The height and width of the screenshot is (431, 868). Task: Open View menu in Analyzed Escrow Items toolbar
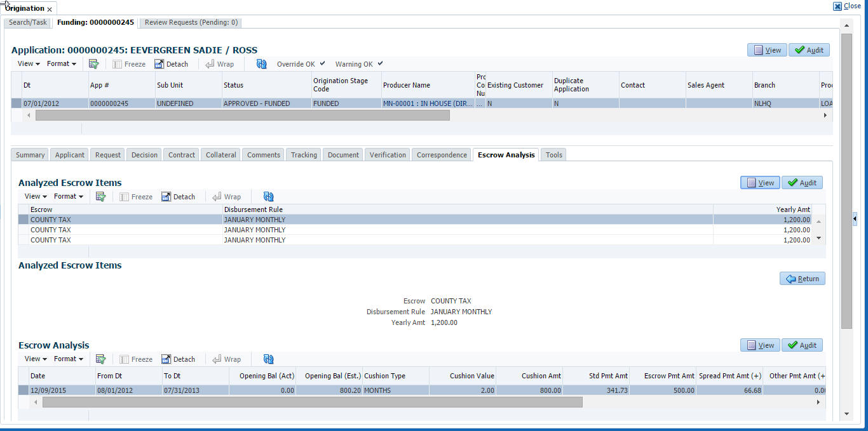(36, 196)
